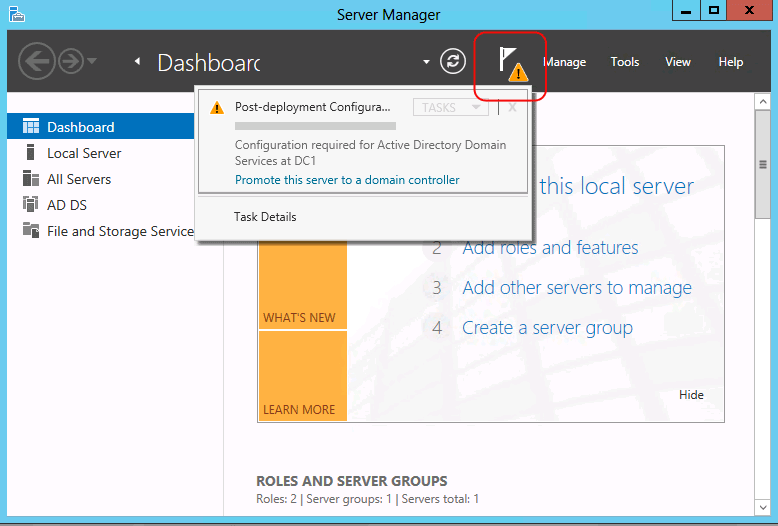Open the Help menu
The width and height of the screenshot is (778, 526).
[x=730, y=62]
